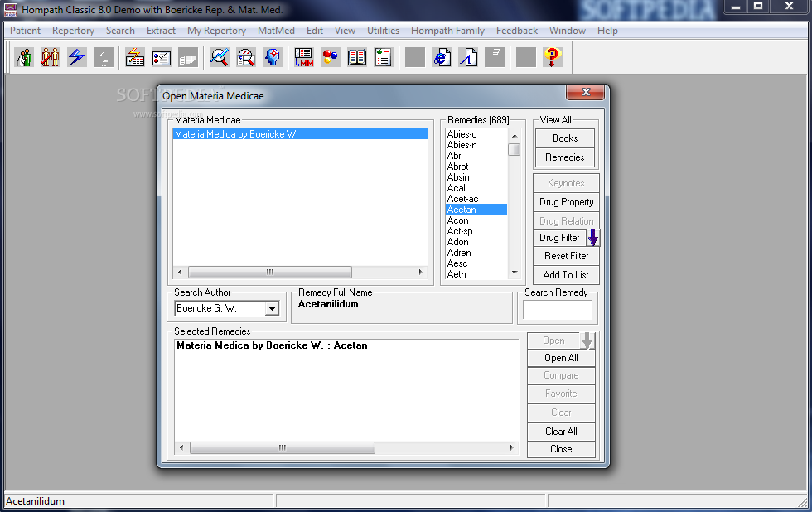The image size is (812, 512).
Task: Click the grayed grid sheets toolbar icon
Action: pyautogui.click(x=188, y=57)
